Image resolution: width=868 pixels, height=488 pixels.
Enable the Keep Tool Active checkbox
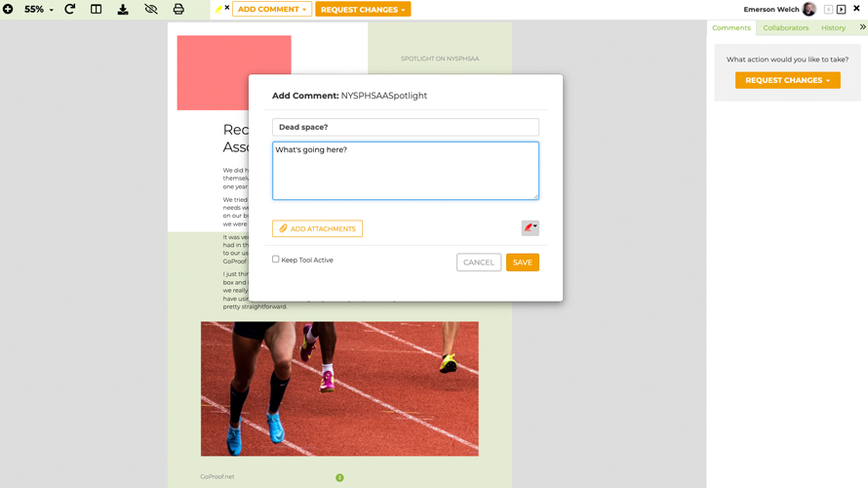(x=276, y=259)
